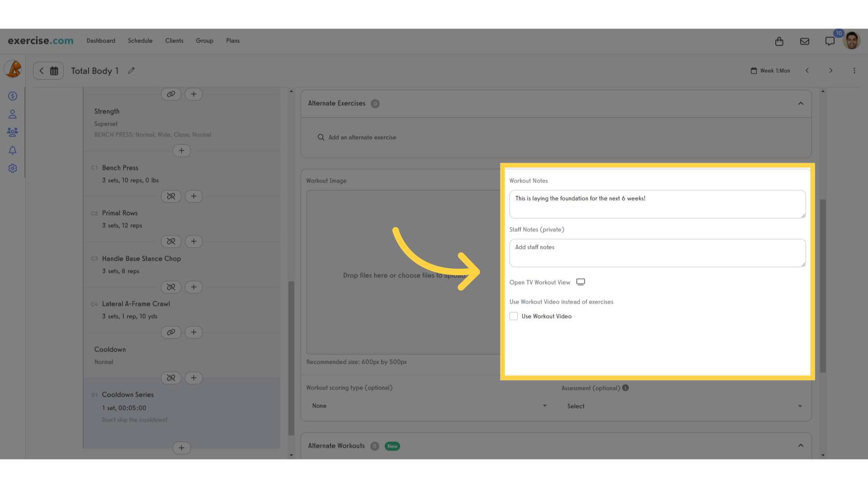Click Add an alternate exercise button
This screenshot has height=488, width=868.
[x=358, y=137]
